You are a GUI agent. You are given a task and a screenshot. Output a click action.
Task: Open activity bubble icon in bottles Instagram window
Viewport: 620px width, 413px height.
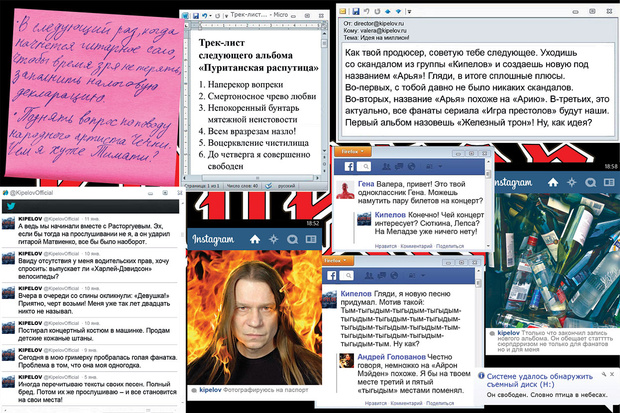click(591, 182)
